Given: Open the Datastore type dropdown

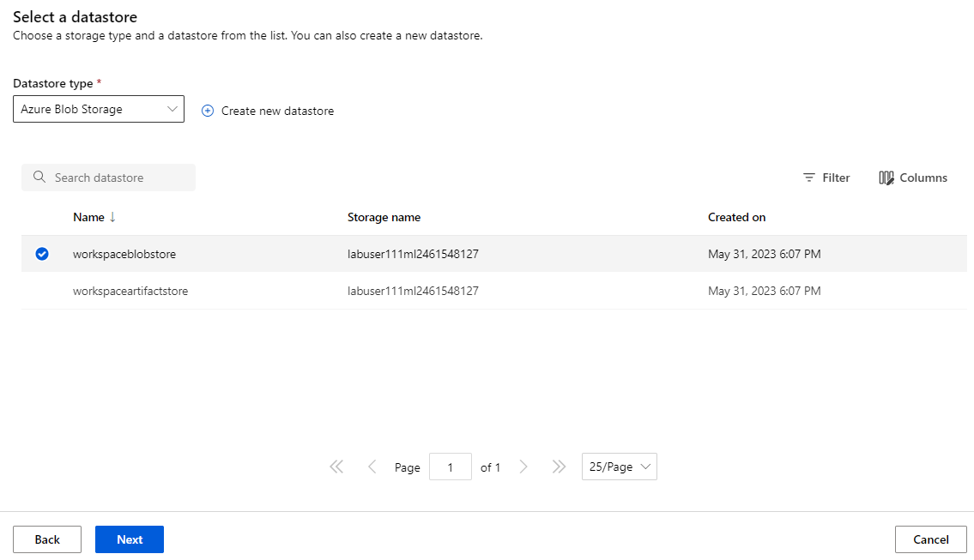Looking at the screenshot, I should [98, 109].
